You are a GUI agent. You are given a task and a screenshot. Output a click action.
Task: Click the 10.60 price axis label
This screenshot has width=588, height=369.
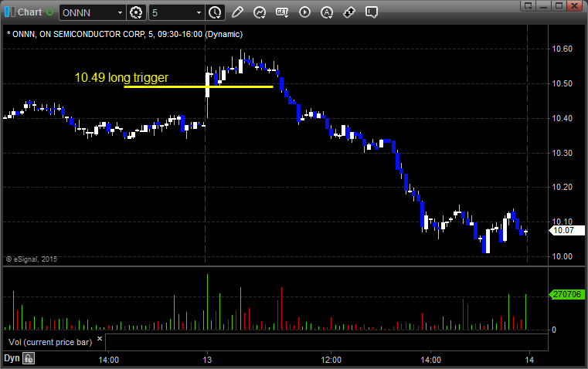tap(563, 49)
